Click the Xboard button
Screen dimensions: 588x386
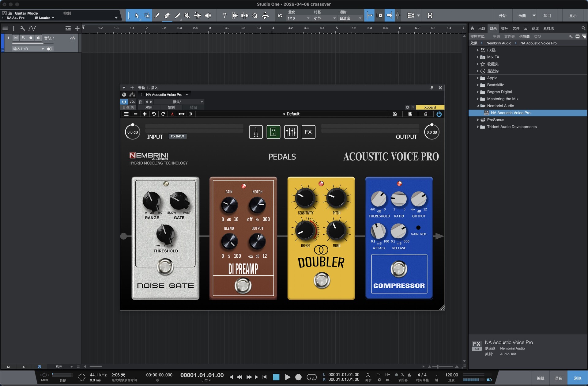click(x=430, y=107)
